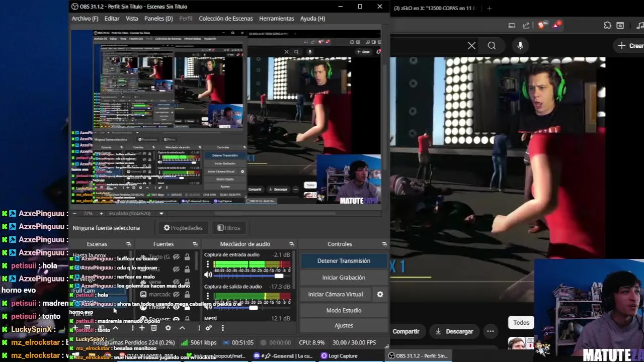Click the Detener Transmisión button
This screenshot has width=644, height=362.
(x=344, y=261)
